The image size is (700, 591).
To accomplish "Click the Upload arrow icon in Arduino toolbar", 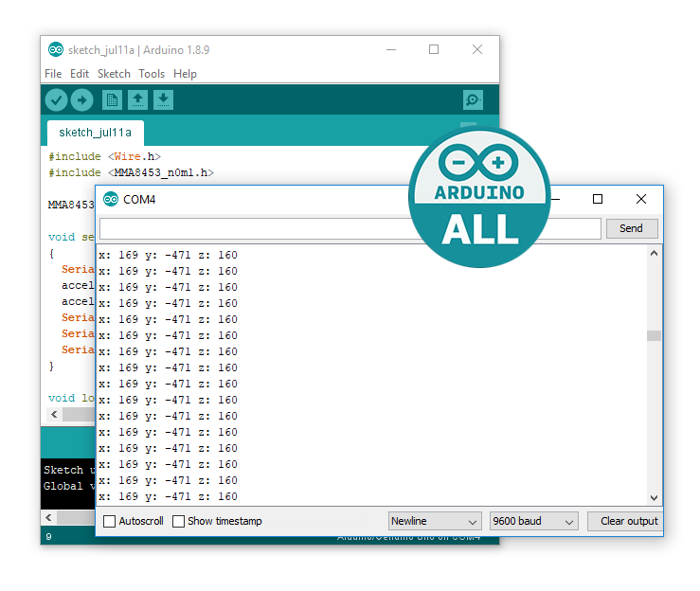I will tap(81, 100).
